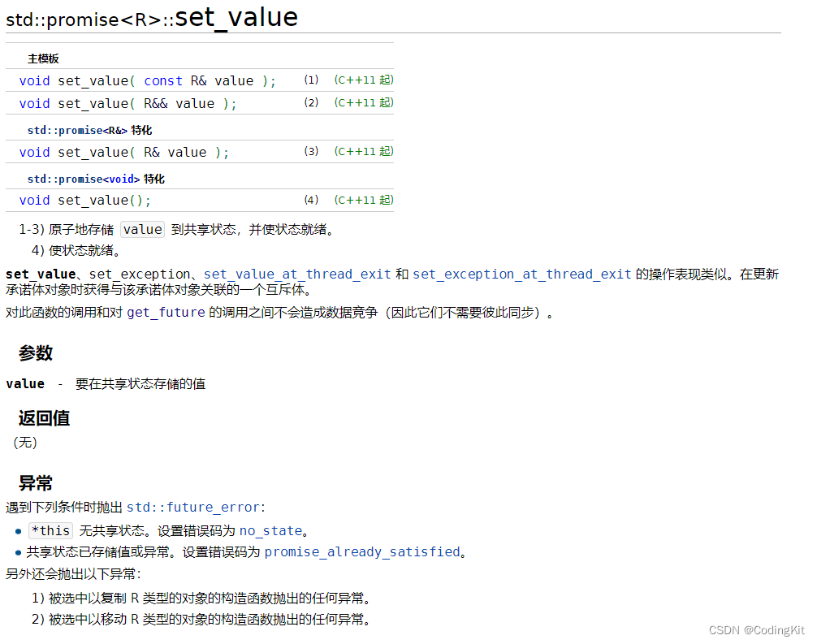The image size is (817, 644).
Task: Open the set_value_at_thread_exit link
Action: (296, 274)
